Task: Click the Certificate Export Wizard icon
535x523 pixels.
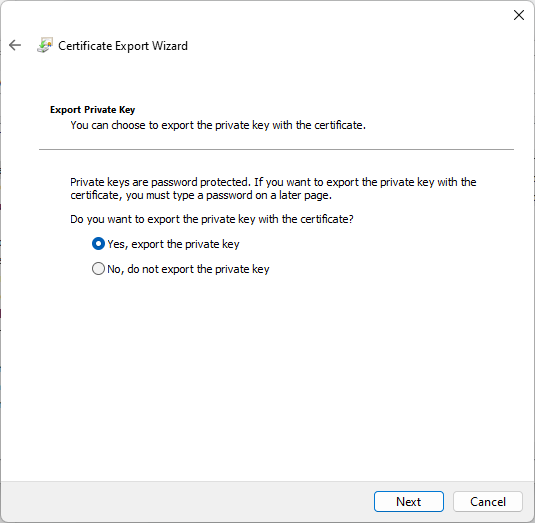Action: coord(45,45)
